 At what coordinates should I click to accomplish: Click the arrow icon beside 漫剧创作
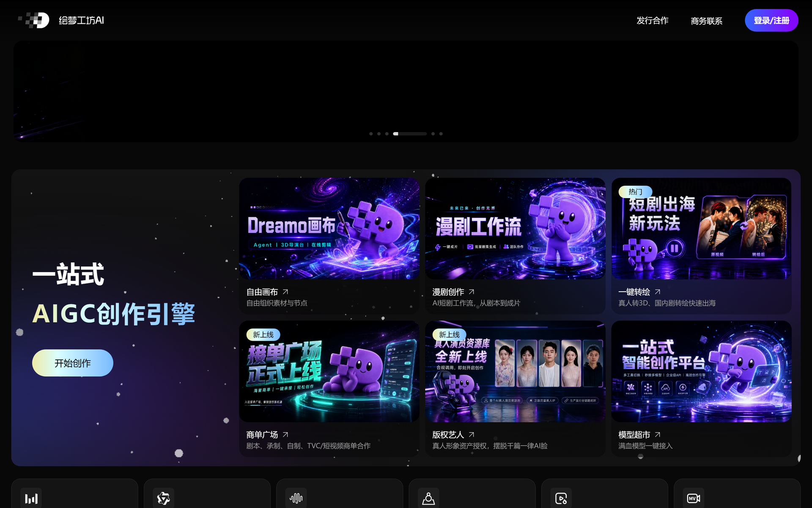tap(472, 292)
